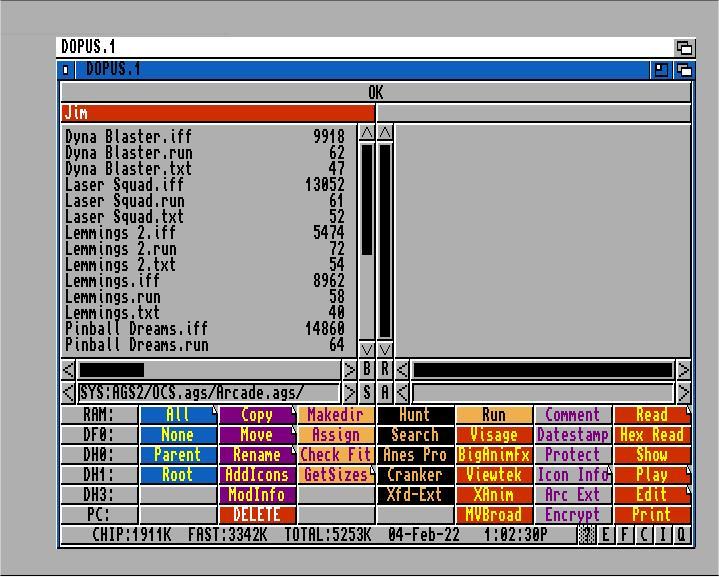The width and height of the screenshot is (719, 577).
Task: Click the XAnim button
Action: pyautogui.click(x=494, y=495)
